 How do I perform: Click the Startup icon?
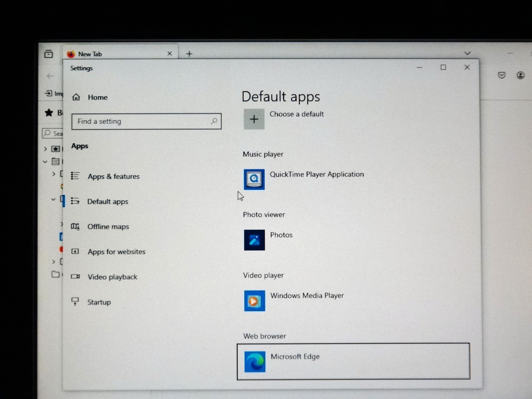(75, 302)
